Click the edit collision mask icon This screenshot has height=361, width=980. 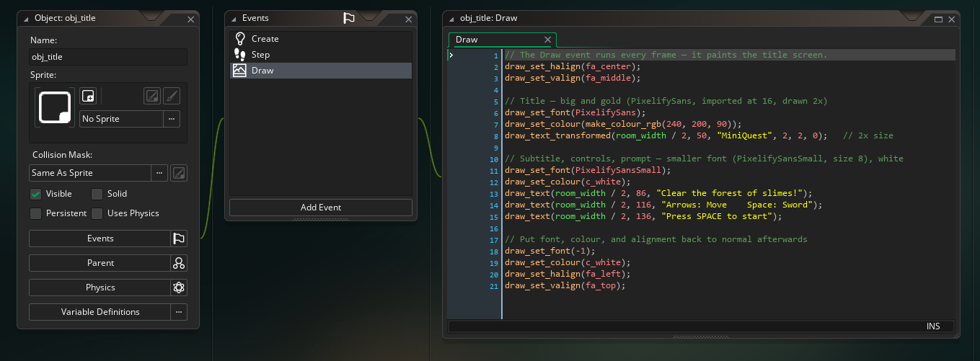click(x=179, y=173)
